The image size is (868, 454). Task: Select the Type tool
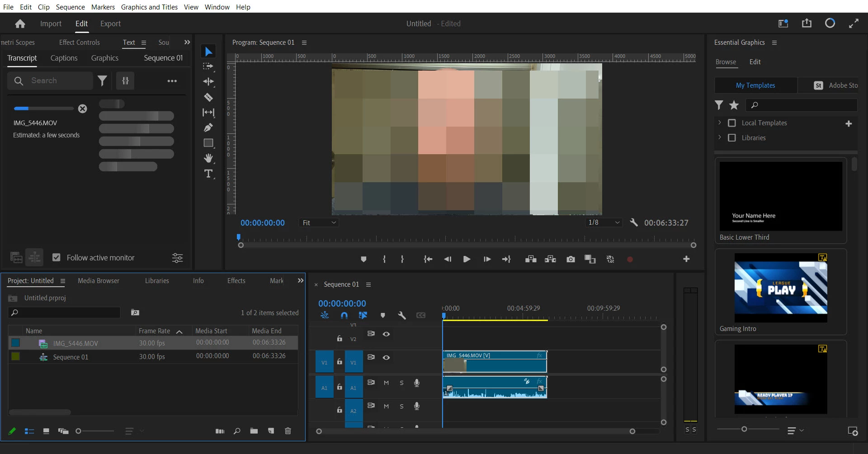click(208, 174)
